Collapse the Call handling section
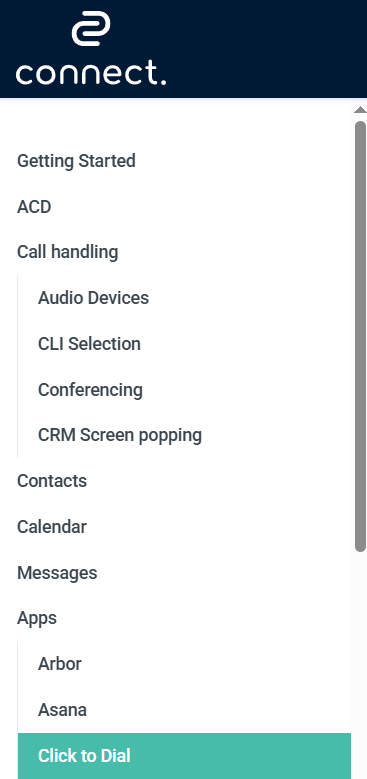The height and width of the screenshot is (779, 367). click(68, 252)
